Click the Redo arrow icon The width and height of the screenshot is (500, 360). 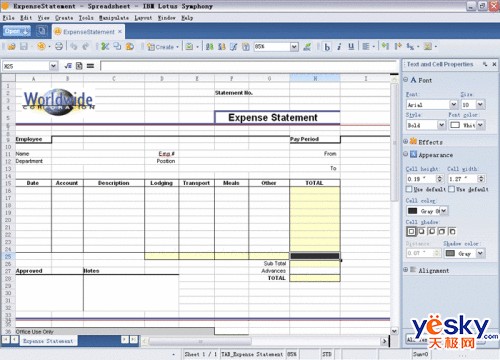pos(85,47)
